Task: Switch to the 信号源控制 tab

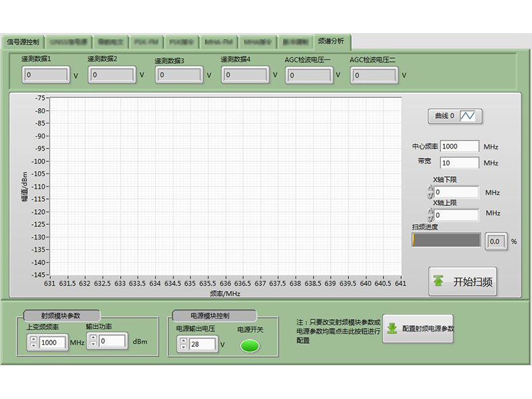Action: tap(23, 42)
